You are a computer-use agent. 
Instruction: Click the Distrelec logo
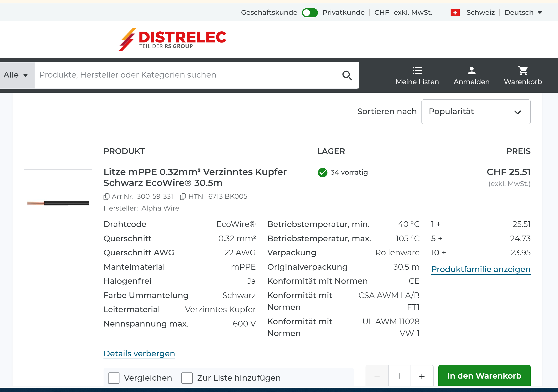[x=172, y=39]
